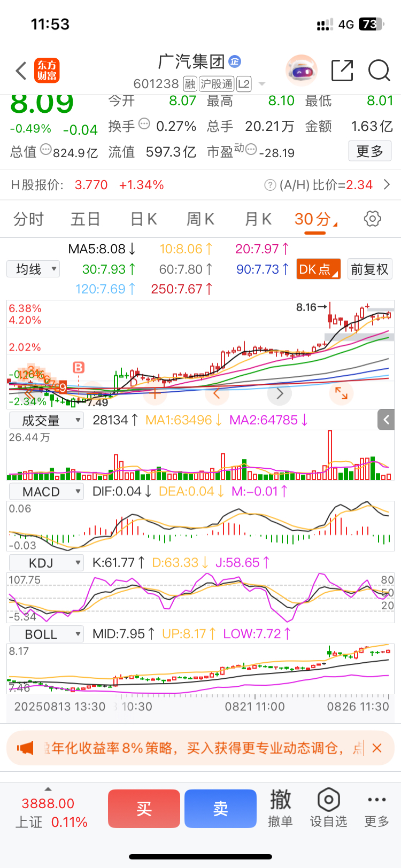Tap the back arrow icon
Screen dimensions: 401x868
point(21,71)
